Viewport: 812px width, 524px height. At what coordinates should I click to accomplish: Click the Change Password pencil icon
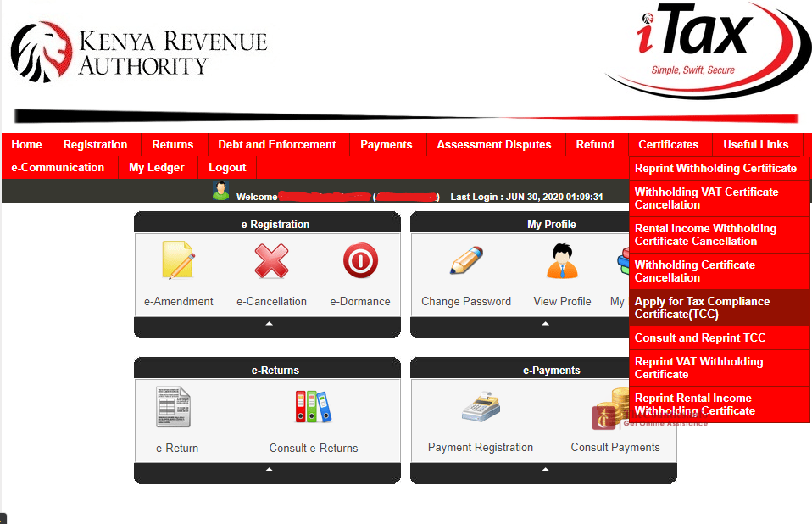point(466,261)
